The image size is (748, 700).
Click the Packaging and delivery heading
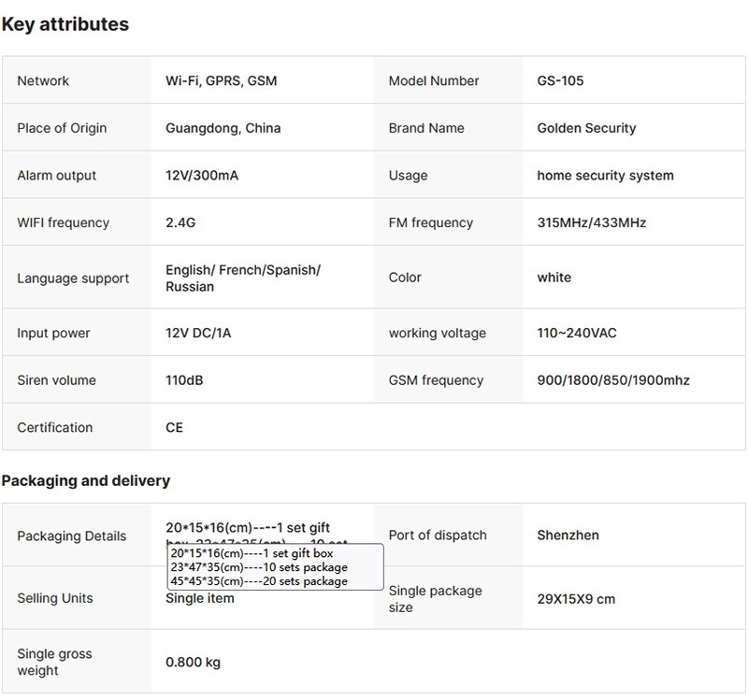(x=86, y=480)
